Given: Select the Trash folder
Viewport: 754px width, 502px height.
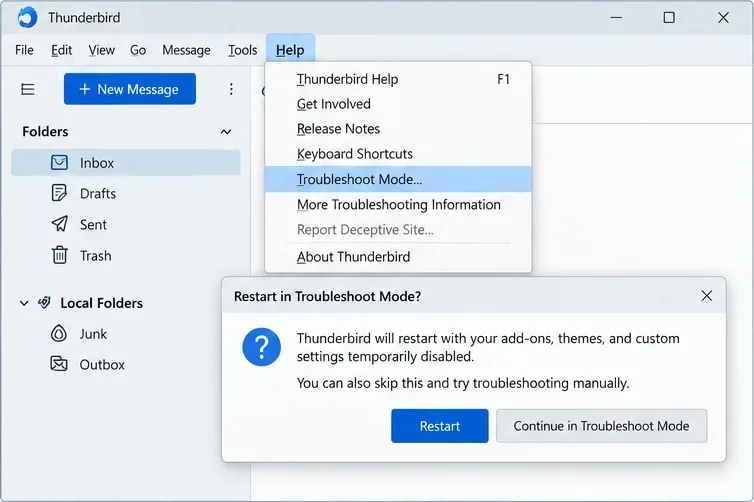Looking at the screenshot, I should click(x=126, y=255).
